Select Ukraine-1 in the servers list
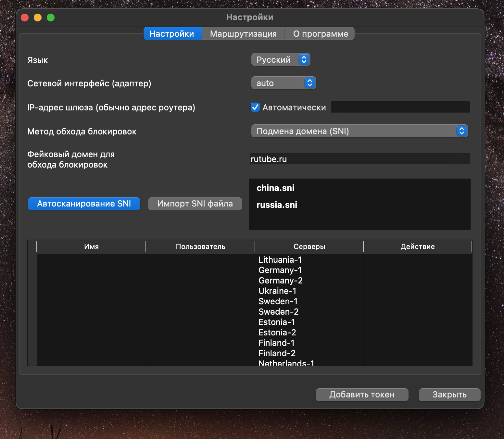504x439 pixels. point(277,291)
